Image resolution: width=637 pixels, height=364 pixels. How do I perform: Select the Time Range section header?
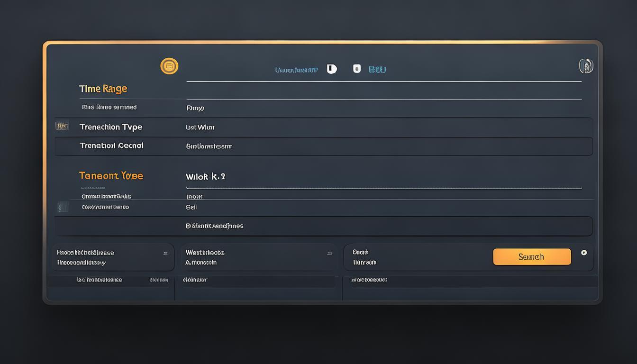point(103,88)
